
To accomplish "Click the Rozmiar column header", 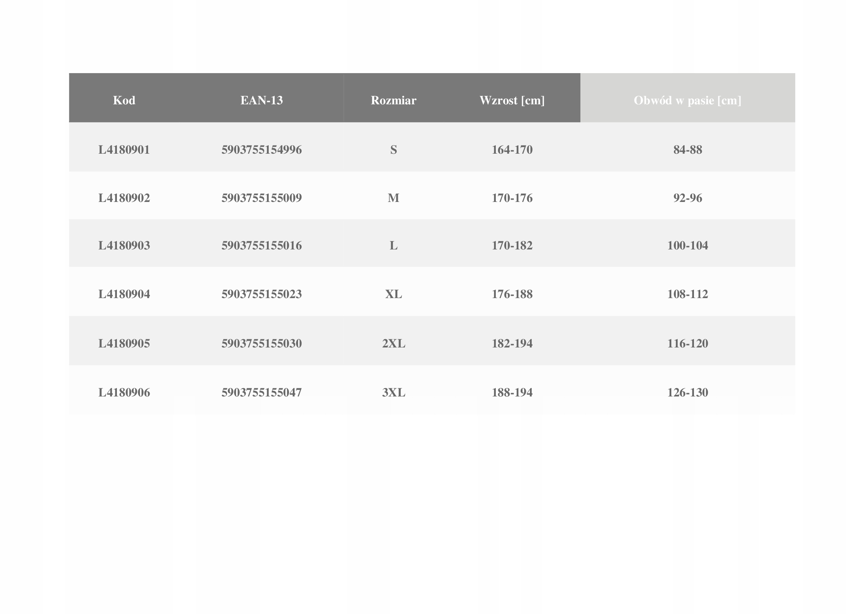I will point(393,100).
